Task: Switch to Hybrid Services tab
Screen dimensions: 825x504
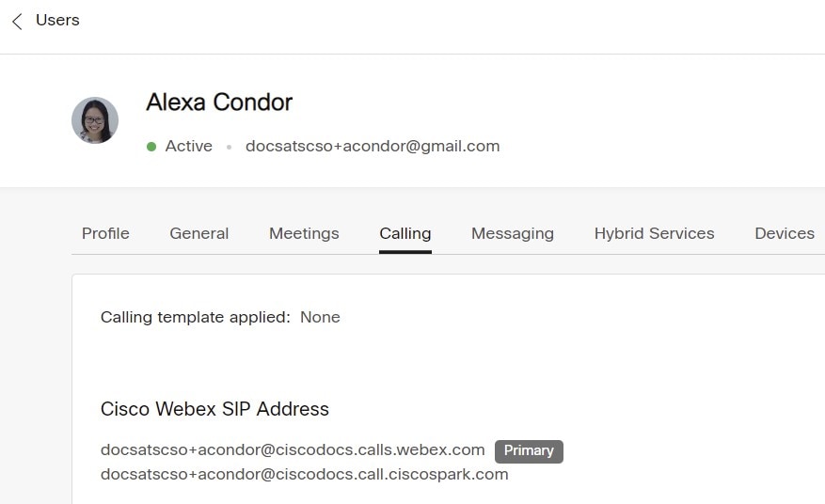Action: pos(654,233)
